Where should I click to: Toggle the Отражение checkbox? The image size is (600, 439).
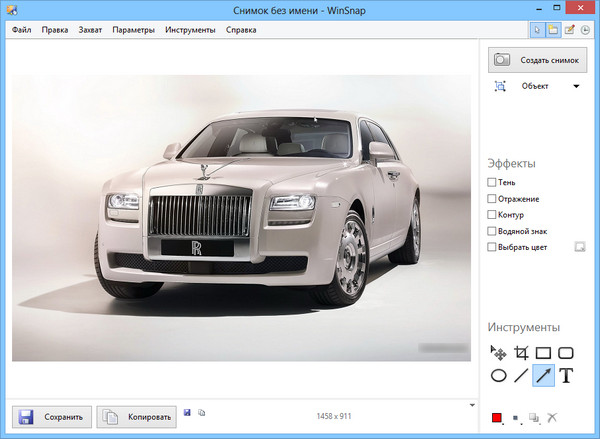pyautogui.click(x=491, y=198)
